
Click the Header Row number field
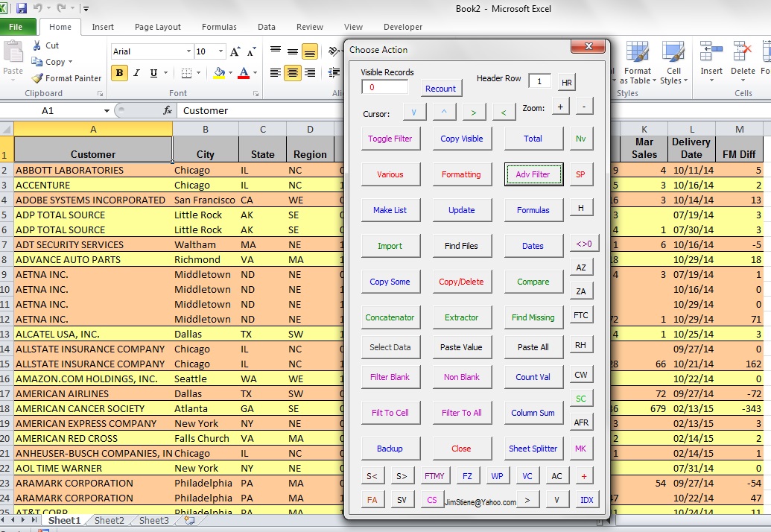point(539,81)
